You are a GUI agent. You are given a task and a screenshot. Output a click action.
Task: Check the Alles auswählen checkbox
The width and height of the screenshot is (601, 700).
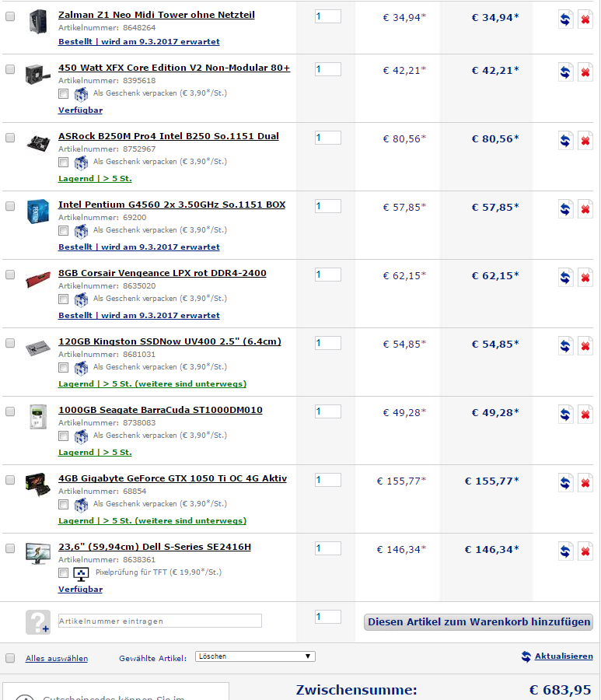point(10,658)
